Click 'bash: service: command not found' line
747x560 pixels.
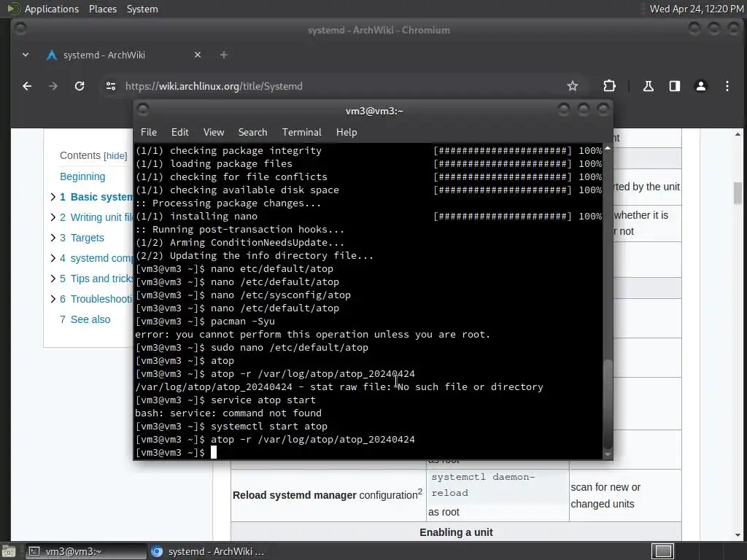click(x=228, y=413)
